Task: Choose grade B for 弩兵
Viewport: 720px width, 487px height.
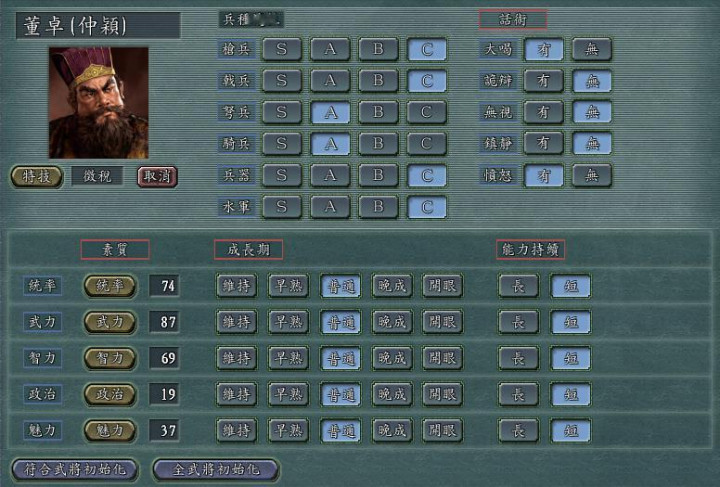Action: pos(378,112)
